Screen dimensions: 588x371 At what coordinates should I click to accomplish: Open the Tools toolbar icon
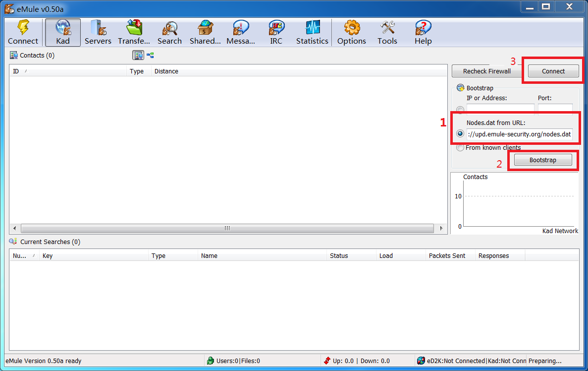click(387, 33)
